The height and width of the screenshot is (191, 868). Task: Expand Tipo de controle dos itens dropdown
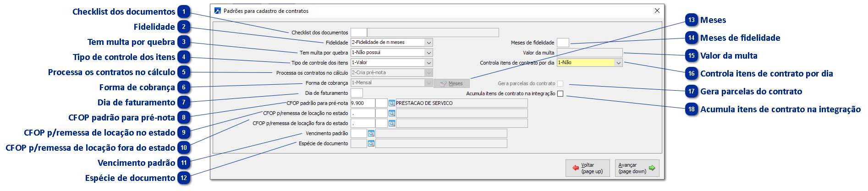[x=429, y=63]
